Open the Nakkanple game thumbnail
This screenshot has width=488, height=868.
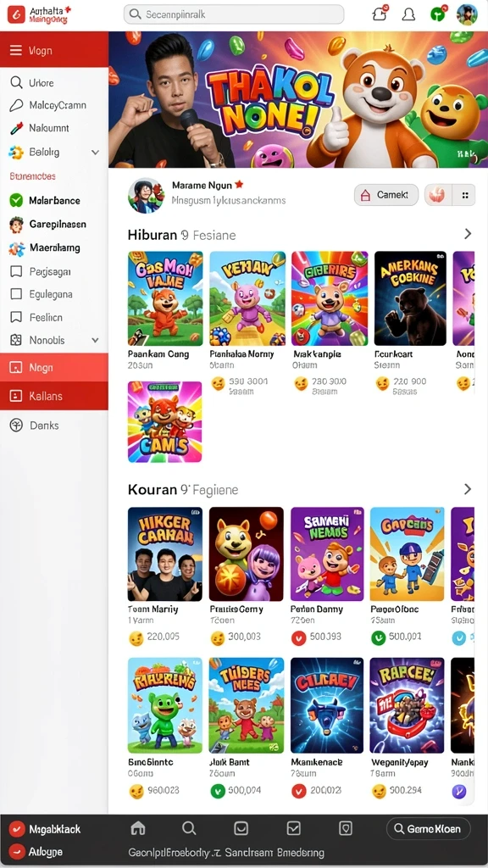pos(330,298)
